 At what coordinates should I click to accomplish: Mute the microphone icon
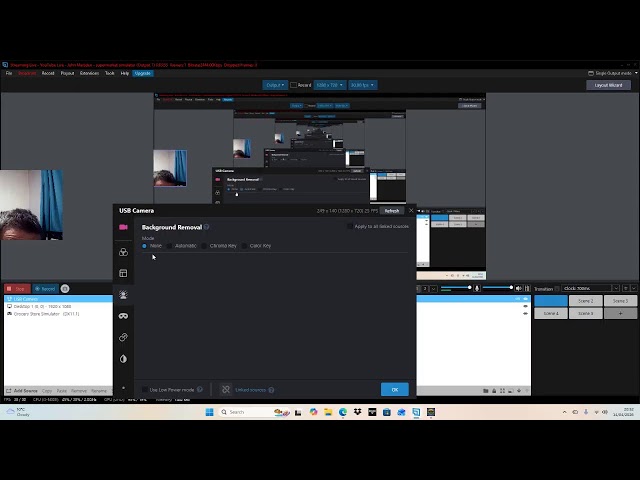[x=477, y=289]
